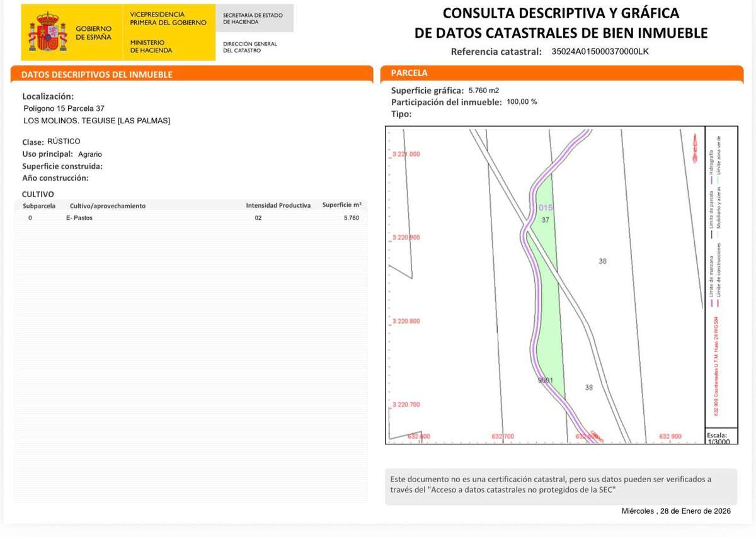Click the 9001 parcel label on the map
The width and height of the screenshot is (756, 537).
point(545,380)
